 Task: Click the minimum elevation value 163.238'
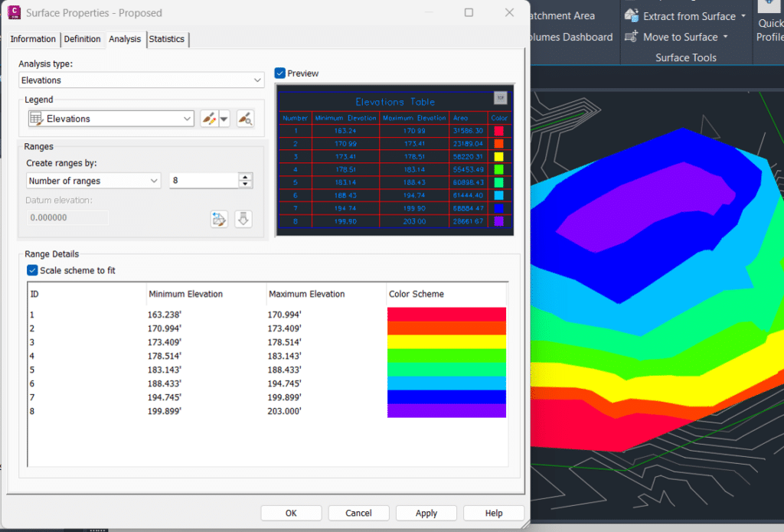(x=165, y=315)
